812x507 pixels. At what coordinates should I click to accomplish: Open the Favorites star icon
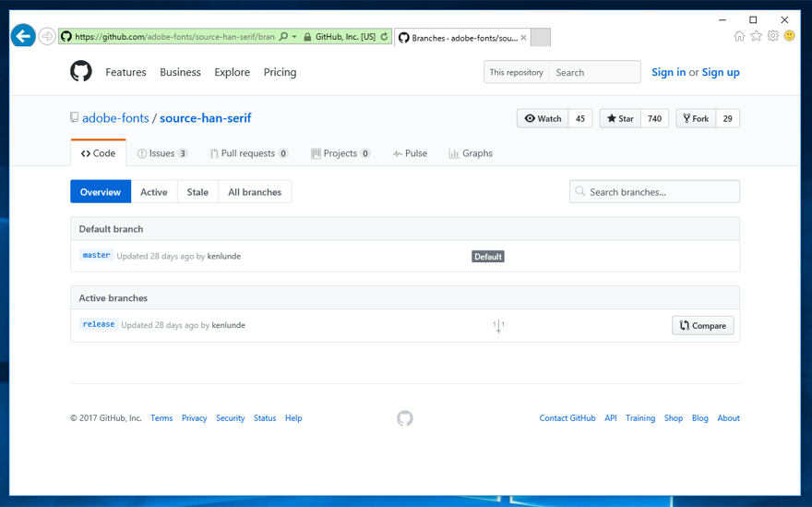click(x=756, y=36)
